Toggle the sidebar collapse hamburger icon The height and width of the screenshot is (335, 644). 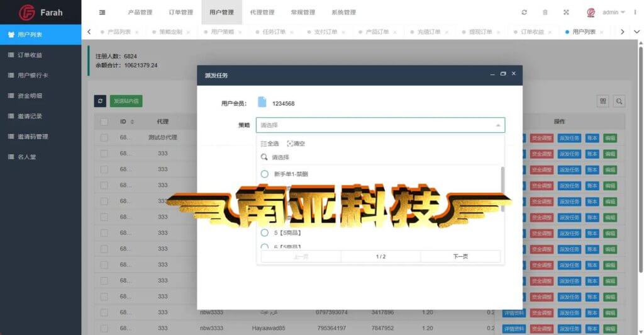click(x=103, y=13)
